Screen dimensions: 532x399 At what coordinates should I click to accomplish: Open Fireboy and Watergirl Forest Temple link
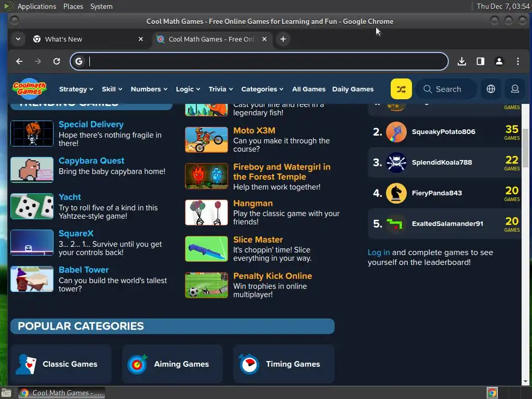pyautogui.click(x=282, y=172)
